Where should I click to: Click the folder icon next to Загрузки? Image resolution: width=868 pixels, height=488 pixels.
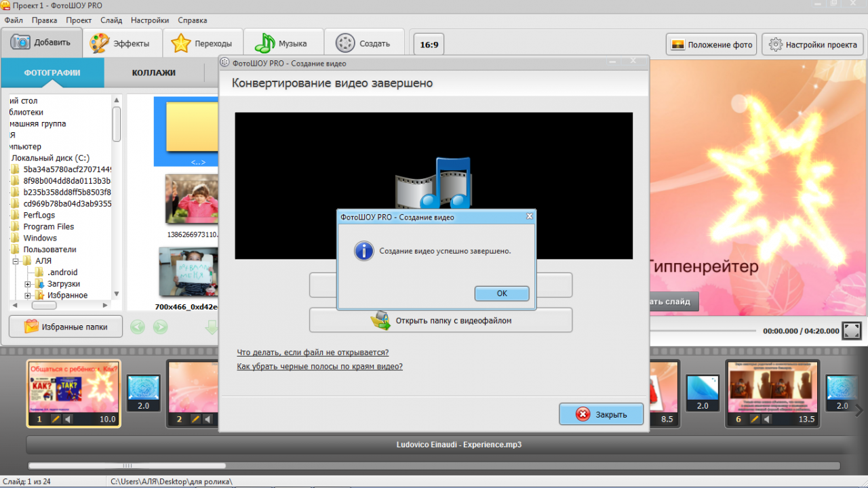tap(40, 284)
